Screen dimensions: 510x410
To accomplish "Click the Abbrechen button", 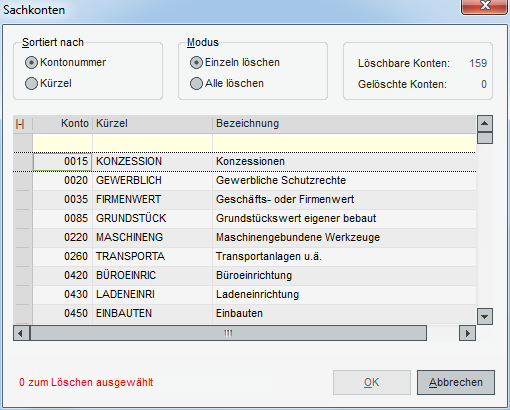I will coord(456,382).
